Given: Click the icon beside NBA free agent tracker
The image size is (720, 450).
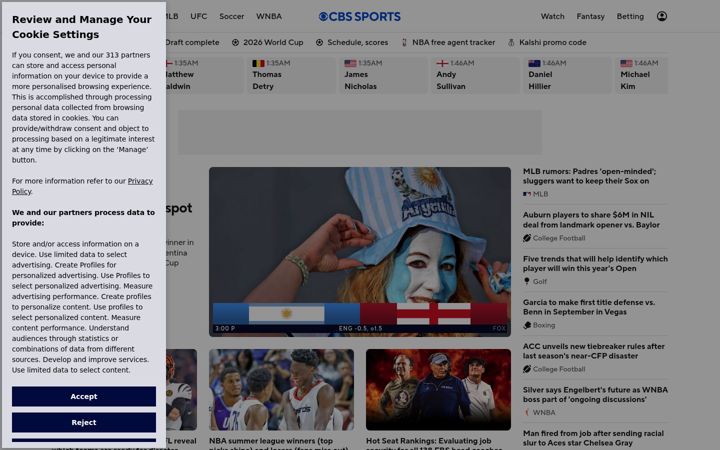Looking at the screenshot, I should coord(405,42).
